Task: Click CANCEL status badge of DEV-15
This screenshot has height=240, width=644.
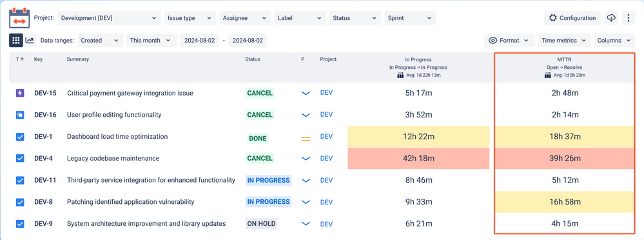Action: point(260,94)
